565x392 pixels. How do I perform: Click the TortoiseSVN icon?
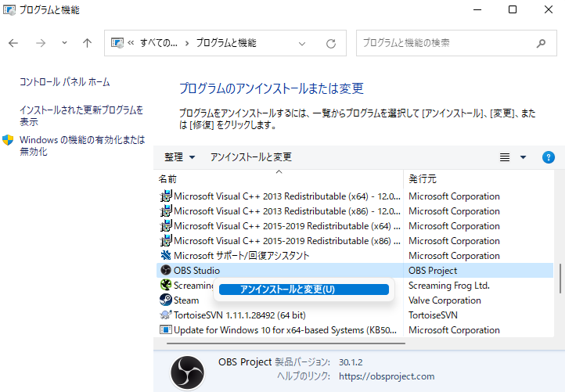[166, 315]
